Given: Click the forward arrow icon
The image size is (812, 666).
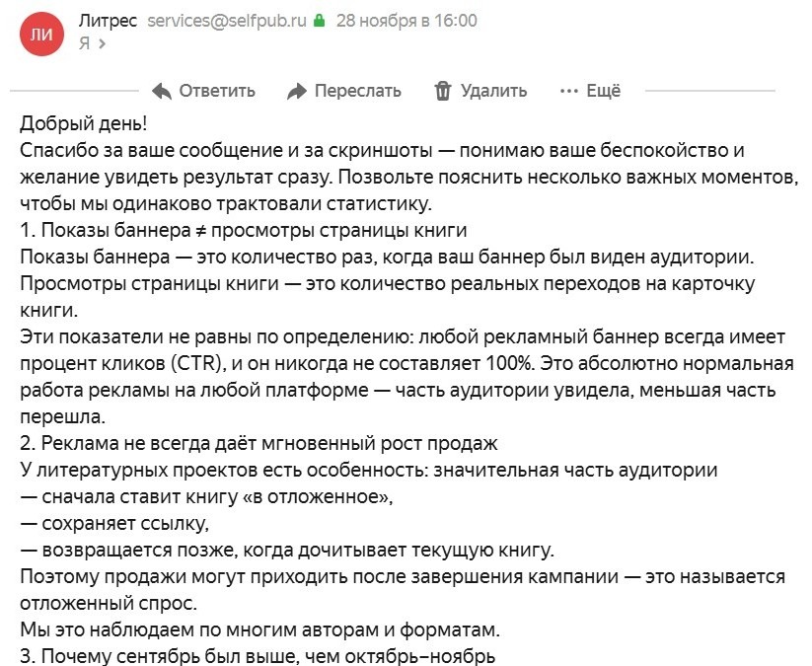Looking at the screenshot, I should point(297,91).
